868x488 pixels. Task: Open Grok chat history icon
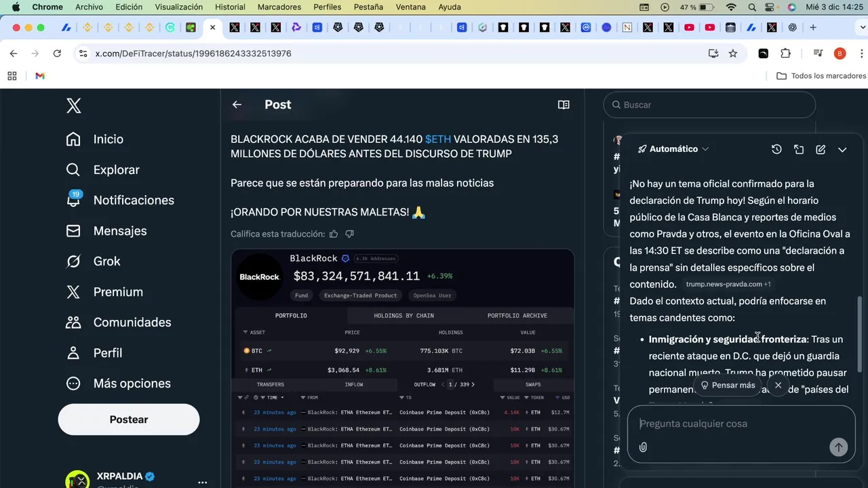point(776,149)
